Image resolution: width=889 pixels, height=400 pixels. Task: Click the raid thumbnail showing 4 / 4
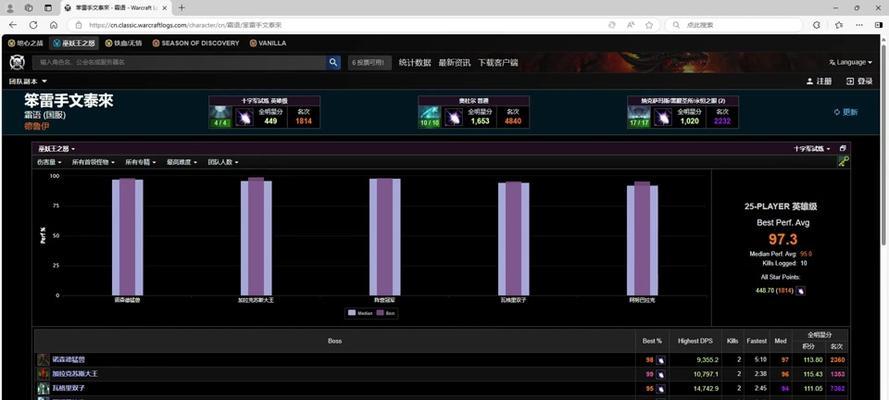[220, 117]
